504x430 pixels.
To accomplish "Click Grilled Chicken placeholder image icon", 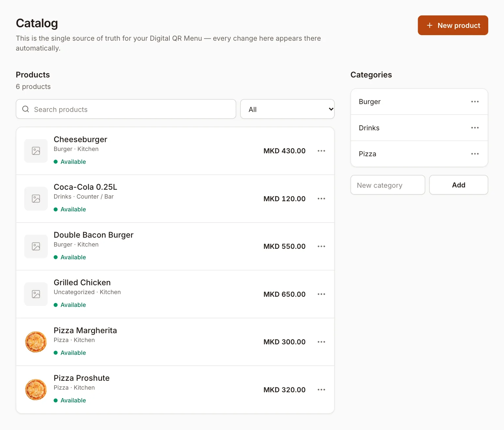I will click(x=36, y=294).
